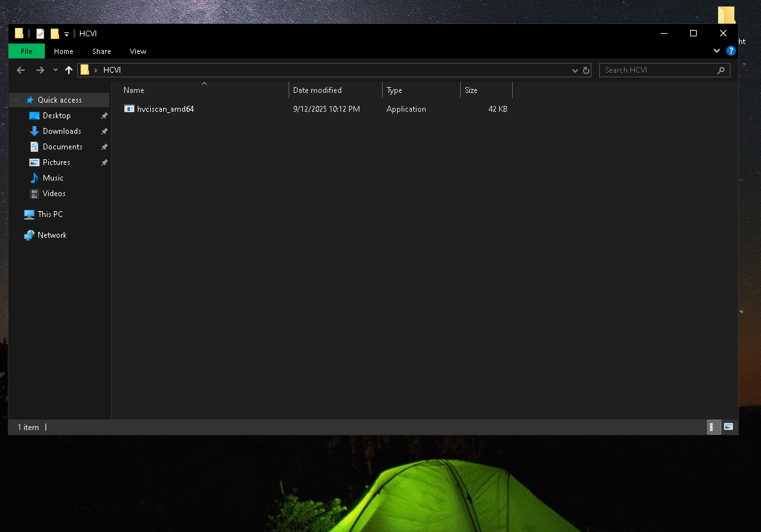Select Quick access in navigation pane
761x532 pixels.
pyautogui.click(x=60, y=100)
